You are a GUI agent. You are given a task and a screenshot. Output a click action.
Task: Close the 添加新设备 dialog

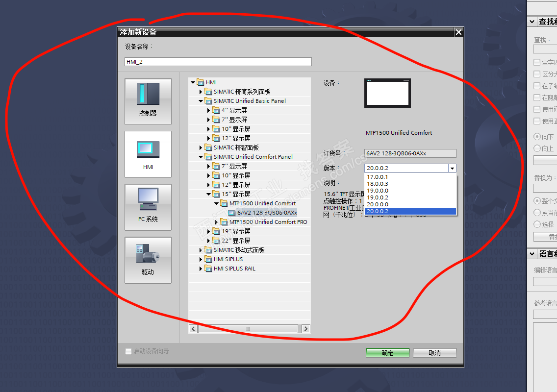[x=458, y=32]
